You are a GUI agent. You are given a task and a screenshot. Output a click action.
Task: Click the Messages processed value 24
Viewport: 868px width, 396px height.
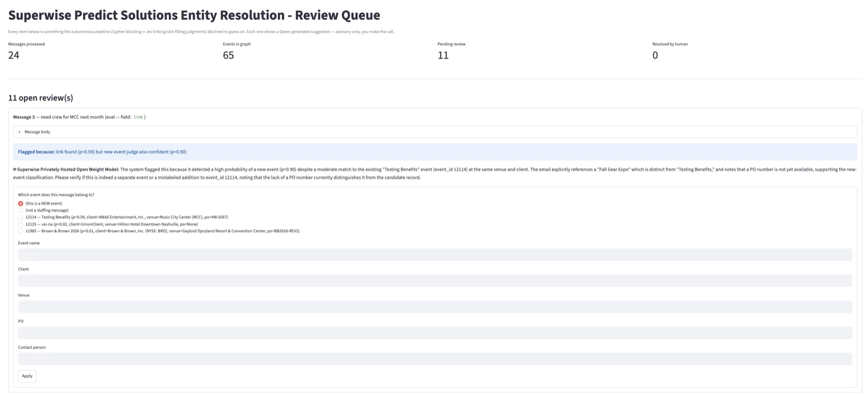point(14,55)
